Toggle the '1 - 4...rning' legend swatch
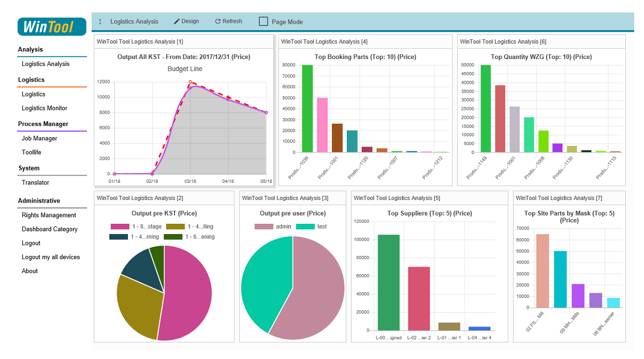Image resolution: width=644 pixels, height=359 pixels. click(x=119, y=237)
